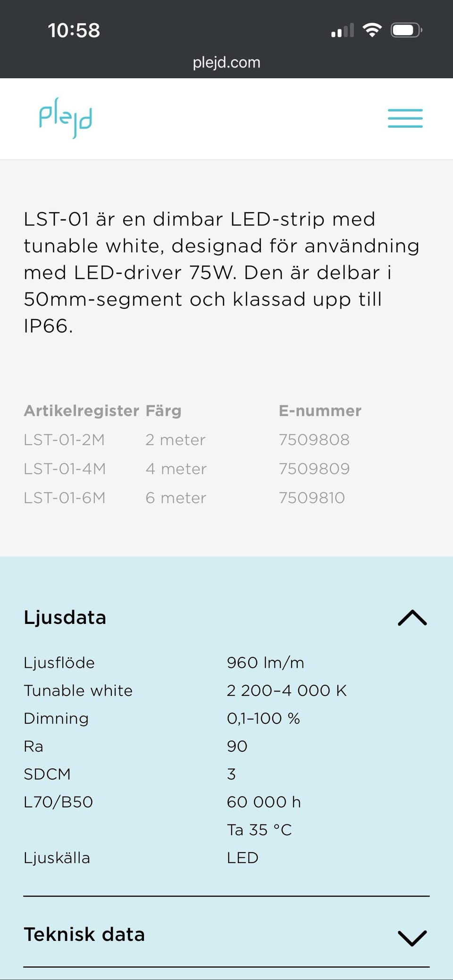Tap the E-nummer column header

pyautogui.click(x=320, y=411)
